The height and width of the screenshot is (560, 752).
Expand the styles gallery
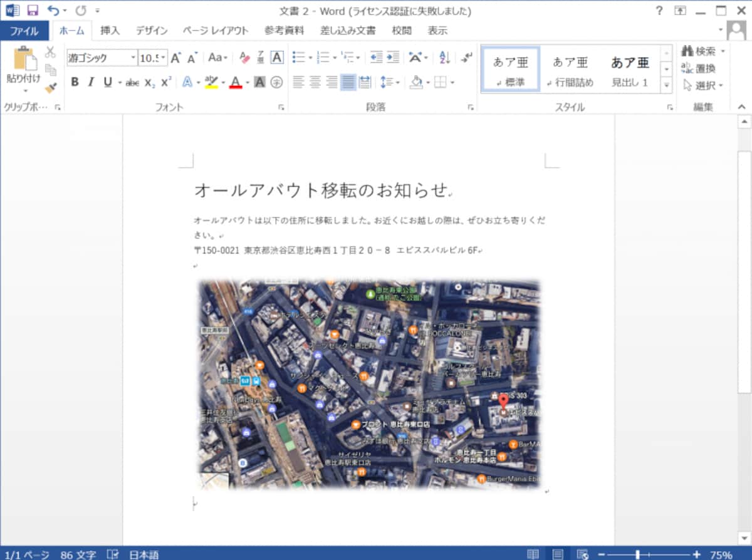pos(667,85)
